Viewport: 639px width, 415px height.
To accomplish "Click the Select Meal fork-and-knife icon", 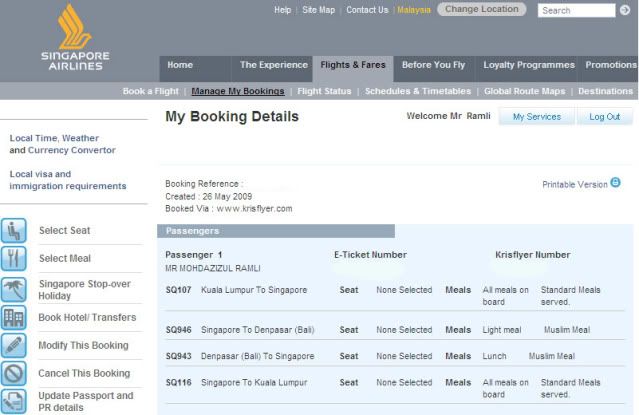I will click(x=13, y=258).
